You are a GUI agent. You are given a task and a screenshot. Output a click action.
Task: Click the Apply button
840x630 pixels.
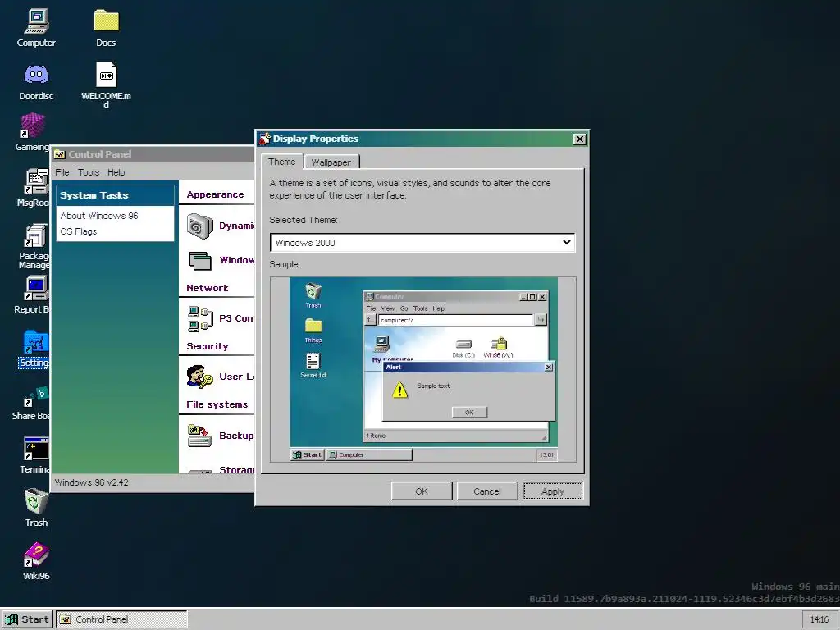(x=552, y=491)
